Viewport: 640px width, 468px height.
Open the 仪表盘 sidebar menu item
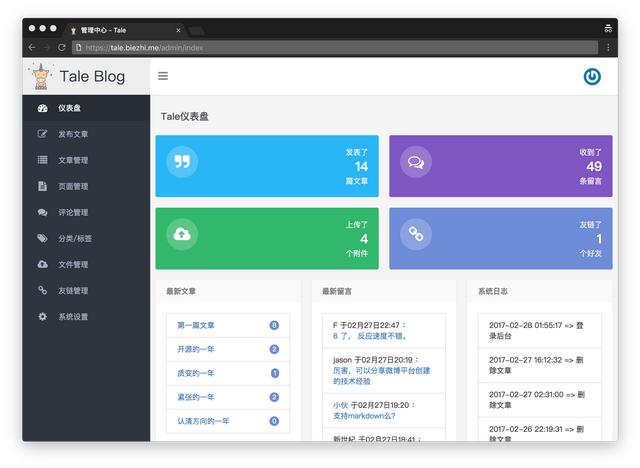point(86,108)
